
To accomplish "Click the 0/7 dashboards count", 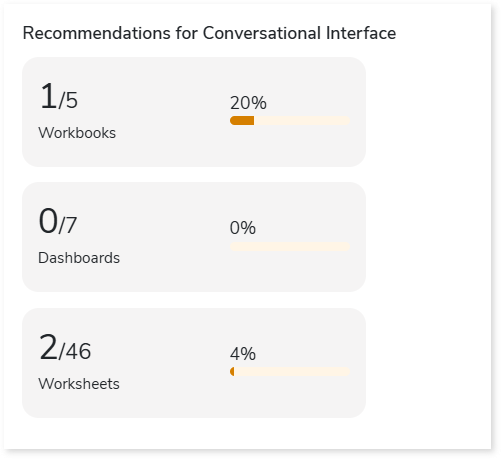I will pos(58,222).
